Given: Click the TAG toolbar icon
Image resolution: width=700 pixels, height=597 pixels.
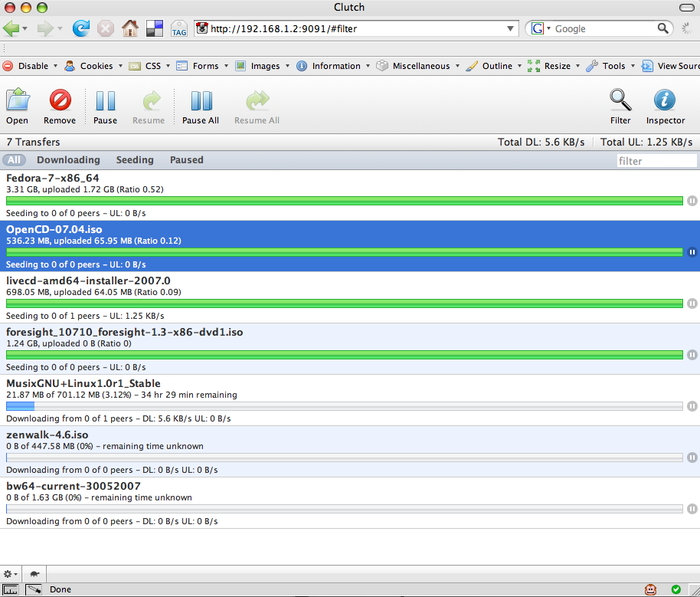Looking at the screenshot, I should point(179,29).
